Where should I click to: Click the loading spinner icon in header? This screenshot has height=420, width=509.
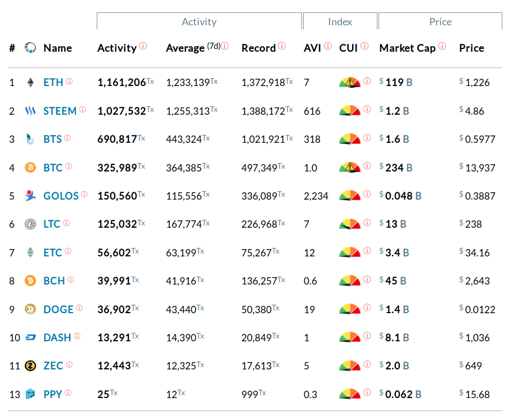point(30,48)
